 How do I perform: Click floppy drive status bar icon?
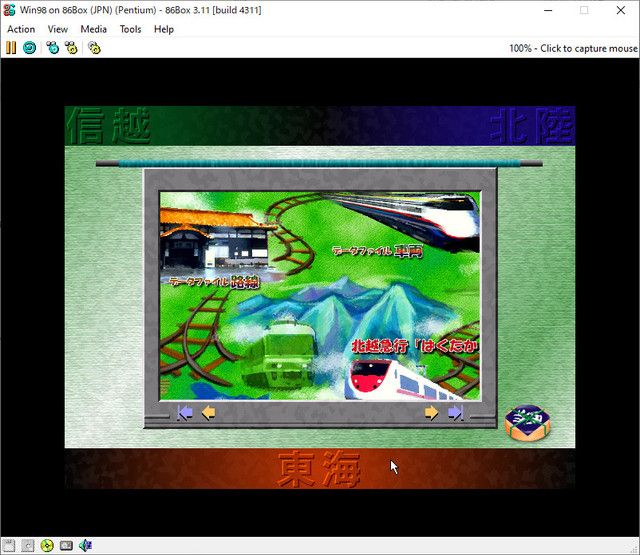9,545
